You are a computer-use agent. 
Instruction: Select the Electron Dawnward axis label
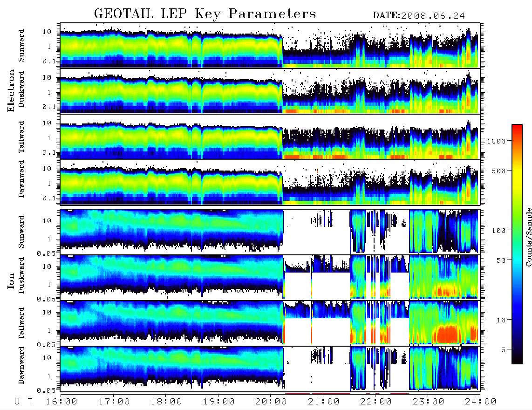click(21, 179)
